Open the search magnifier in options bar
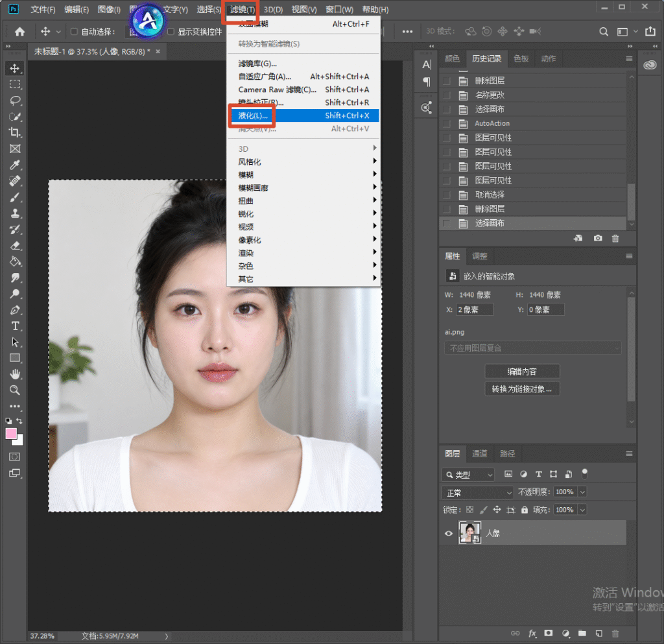This screenshot has height=644, width=664. tap(604, 32)
